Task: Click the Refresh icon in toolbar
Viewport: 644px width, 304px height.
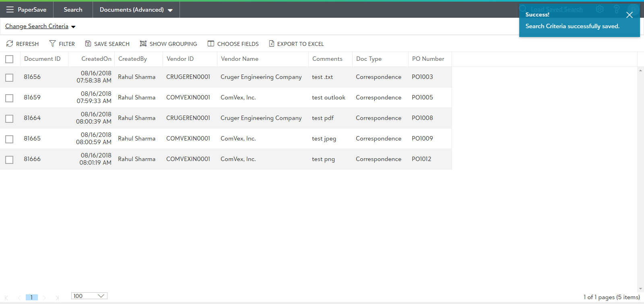Action: 10,43
